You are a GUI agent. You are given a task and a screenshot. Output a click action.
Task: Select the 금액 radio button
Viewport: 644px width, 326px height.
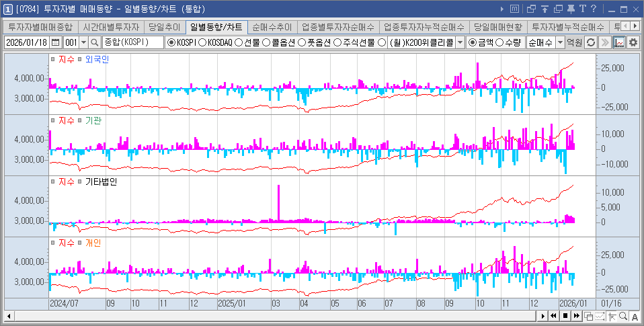pos(473,42)
